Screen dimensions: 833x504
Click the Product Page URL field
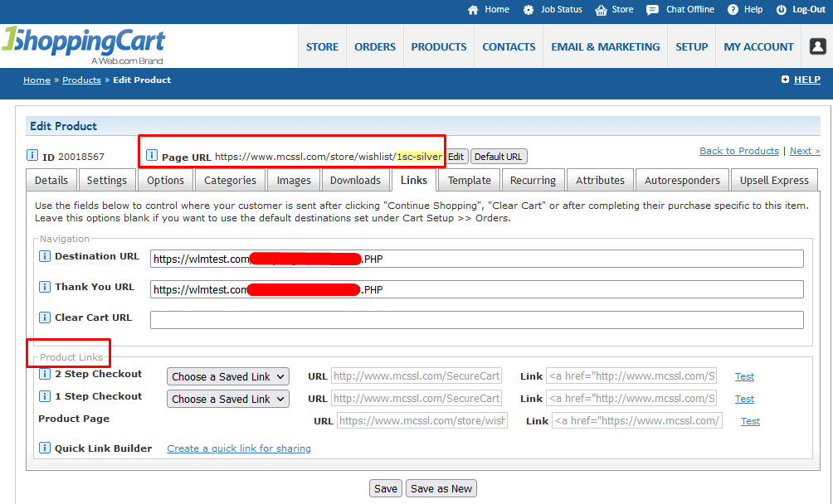[x=421, y=421]
